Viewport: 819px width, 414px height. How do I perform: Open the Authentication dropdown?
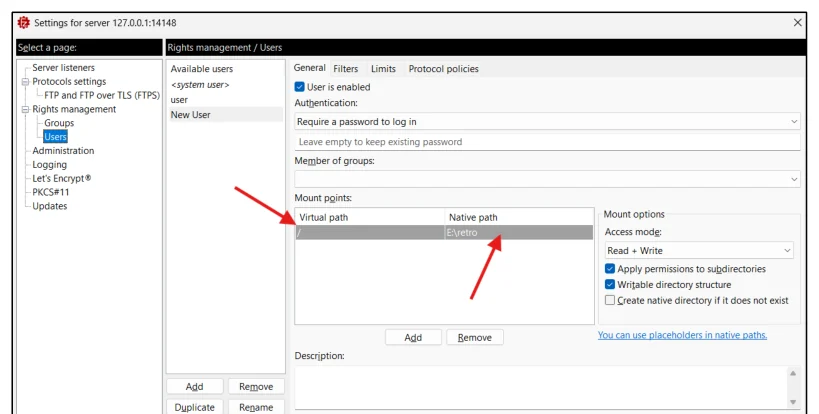pos(547,122)
